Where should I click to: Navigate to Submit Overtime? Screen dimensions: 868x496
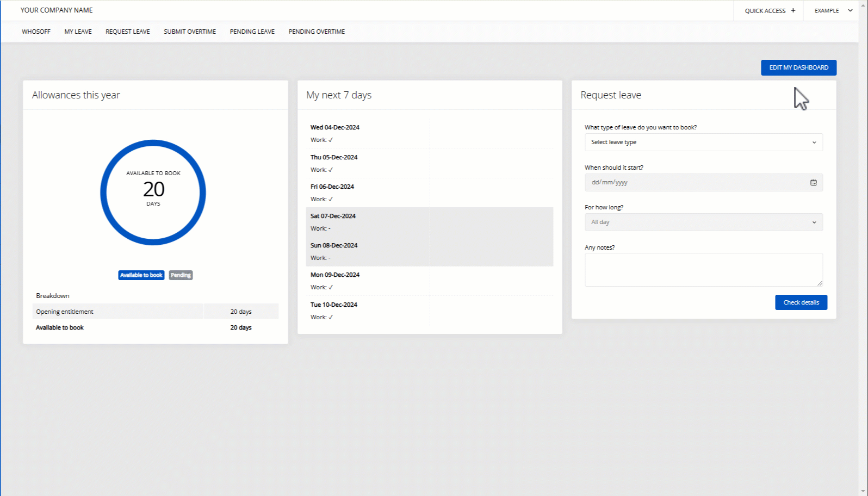[x=190, y=32]
